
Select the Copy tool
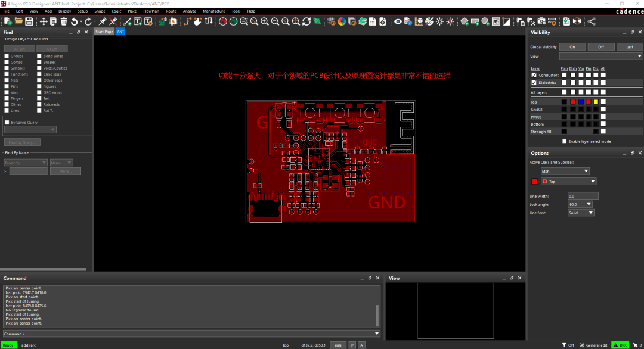pyautogui.click(x=54, y=21)
